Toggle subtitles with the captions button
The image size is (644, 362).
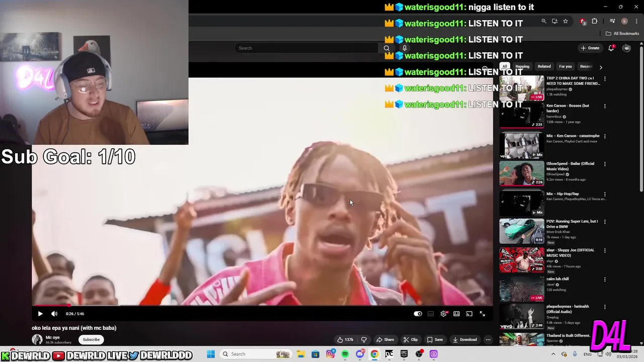pos(431,314)
